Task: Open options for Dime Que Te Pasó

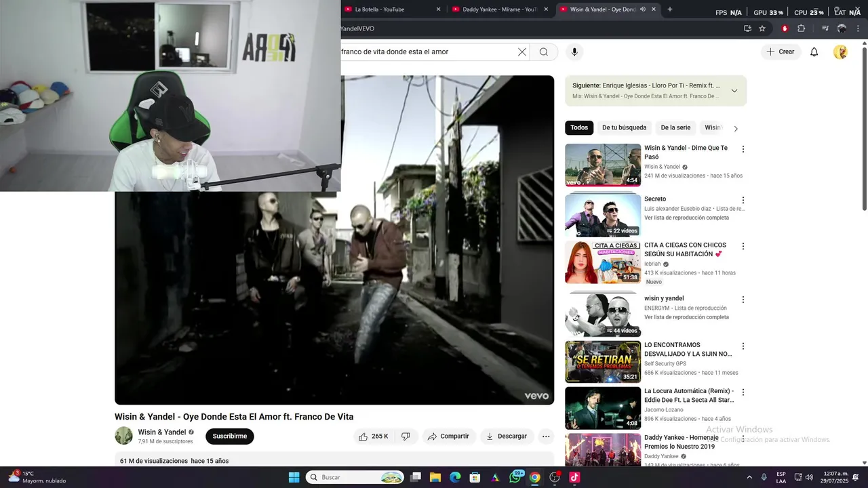Action: tap(743, 149)
